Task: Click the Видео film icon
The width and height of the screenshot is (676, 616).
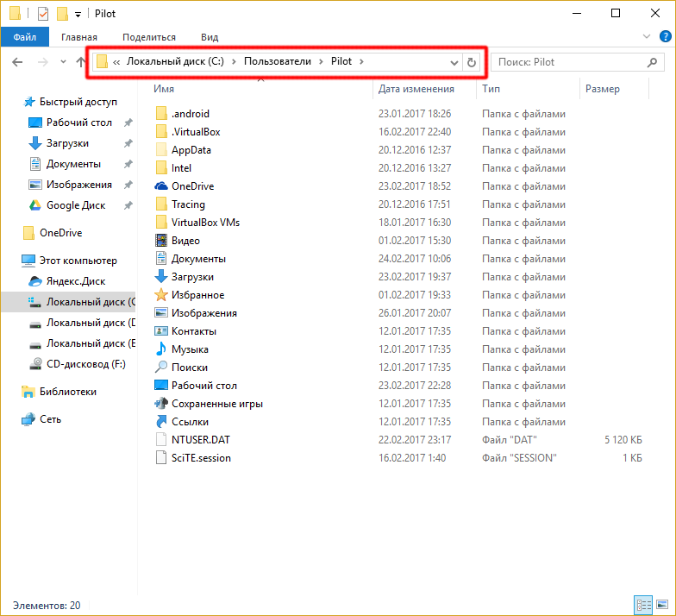Action: [160, 240]
